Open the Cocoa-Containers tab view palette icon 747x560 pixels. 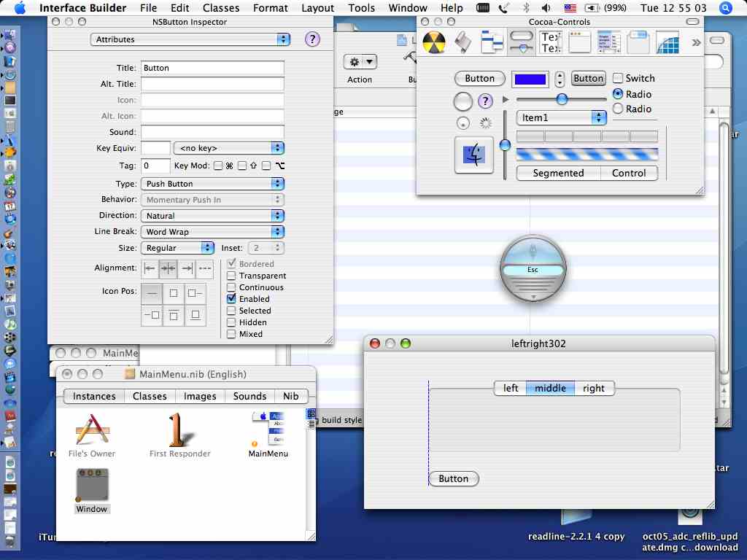pos(638,42)
